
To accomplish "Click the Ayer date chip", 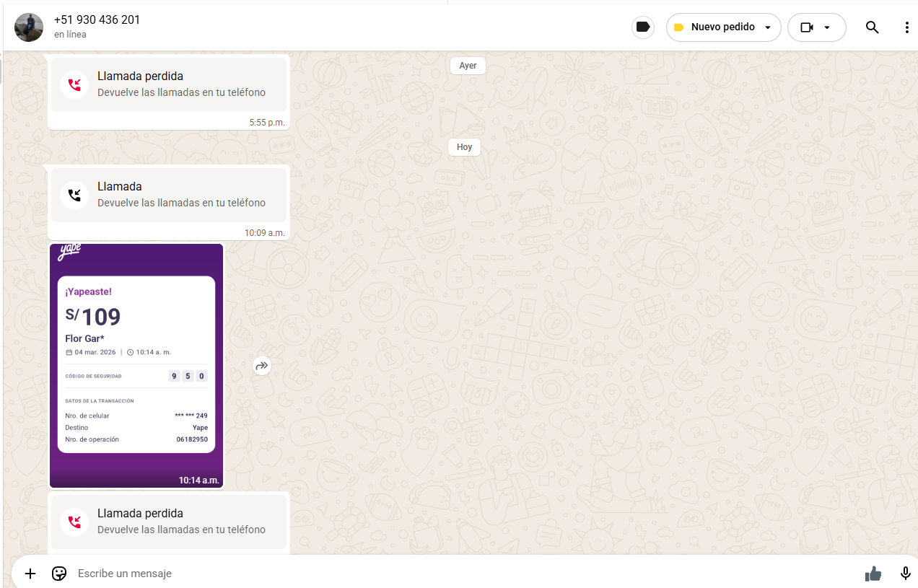I will [468, 66].
